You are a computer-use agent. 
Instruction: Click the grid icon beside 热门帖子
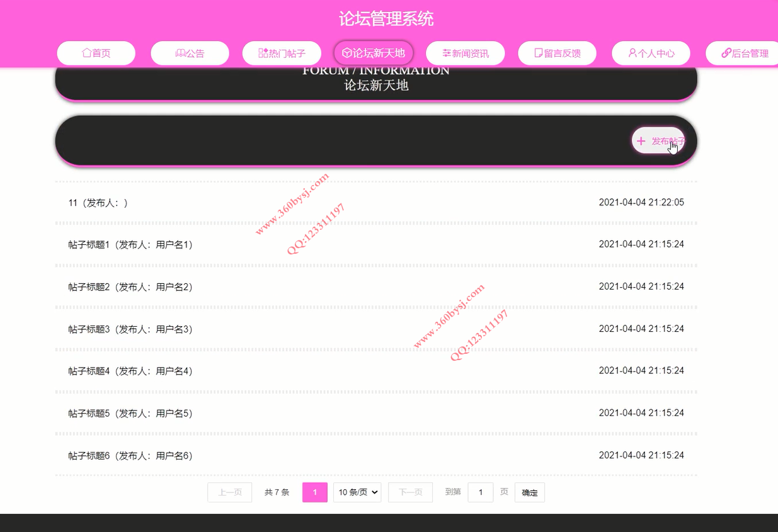[x=263, y=53]
